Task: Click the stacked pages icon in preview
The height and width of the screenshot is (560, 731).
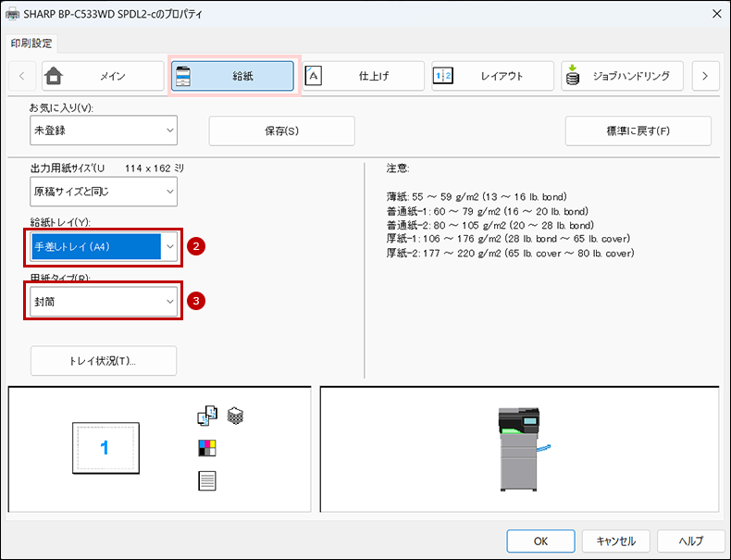Action: pyautogui.click(x=235, y=417)
